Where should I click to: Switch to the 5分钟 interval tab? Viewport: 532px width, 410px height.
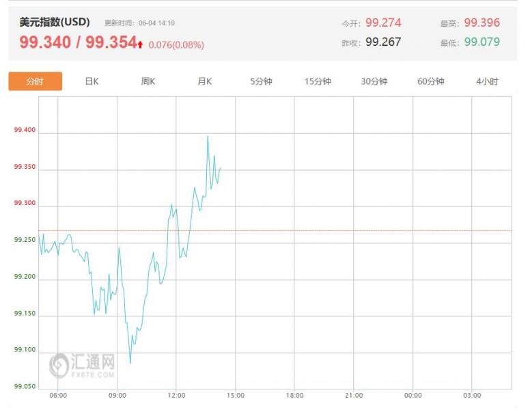point(261,81)
